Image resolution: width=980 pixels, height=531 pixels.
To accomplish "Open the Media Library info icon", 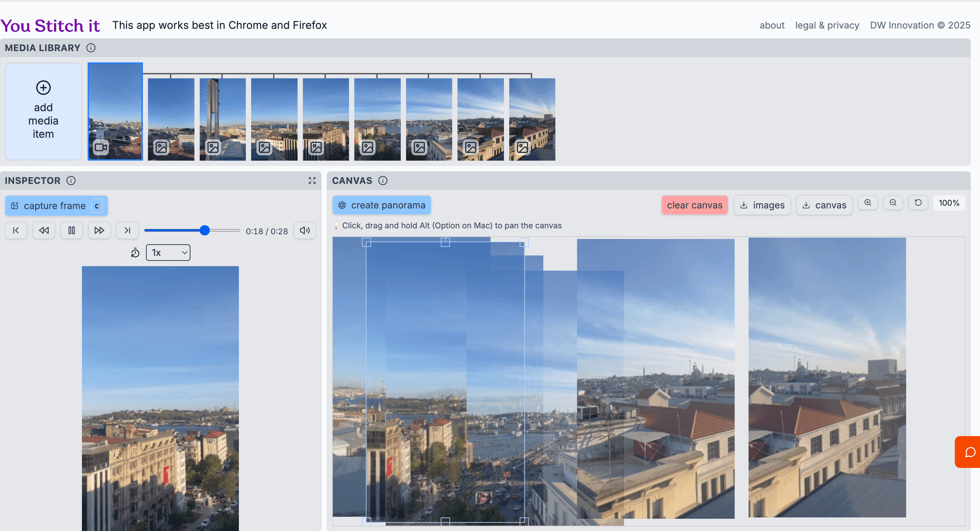I will click(91, 48).
